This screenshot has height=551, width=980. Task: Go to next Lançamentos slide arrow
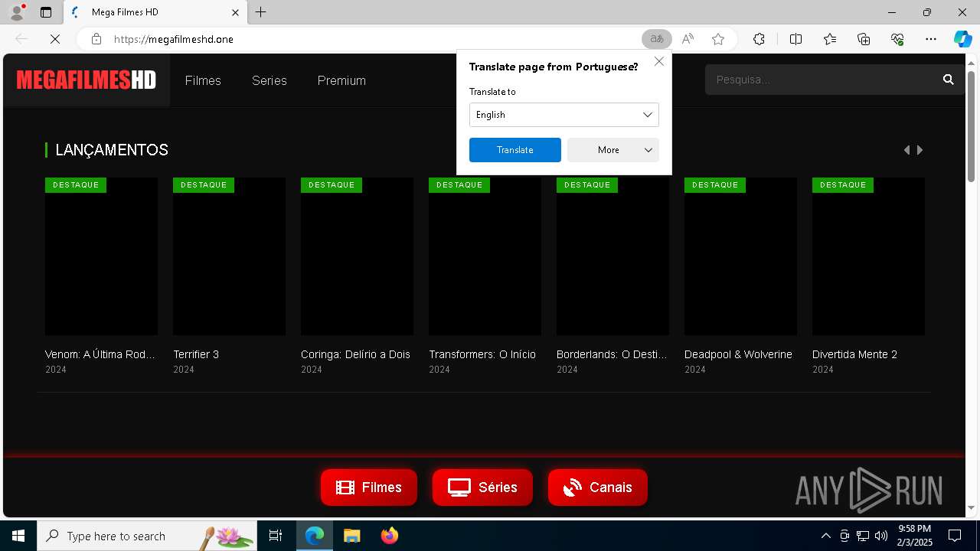(x=920, y=150)
